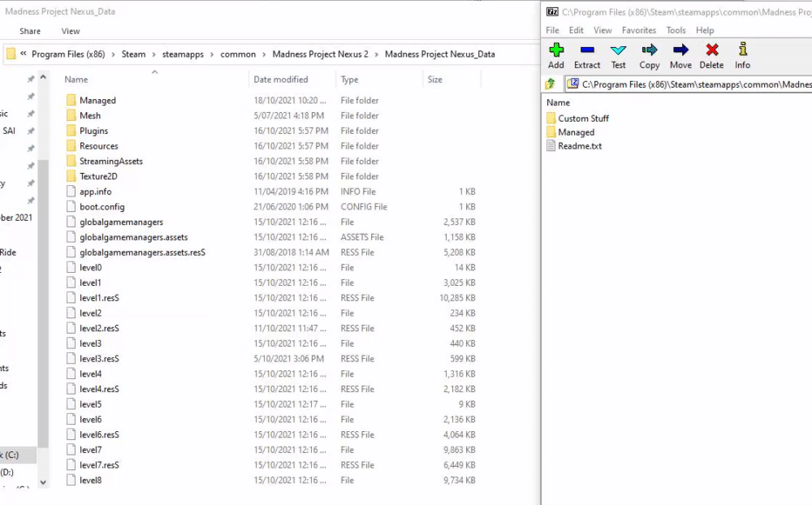The height and width of the screenshot is (505, 812).
Task: Click the 7-Zip Move button
Action: coord(680,56)
